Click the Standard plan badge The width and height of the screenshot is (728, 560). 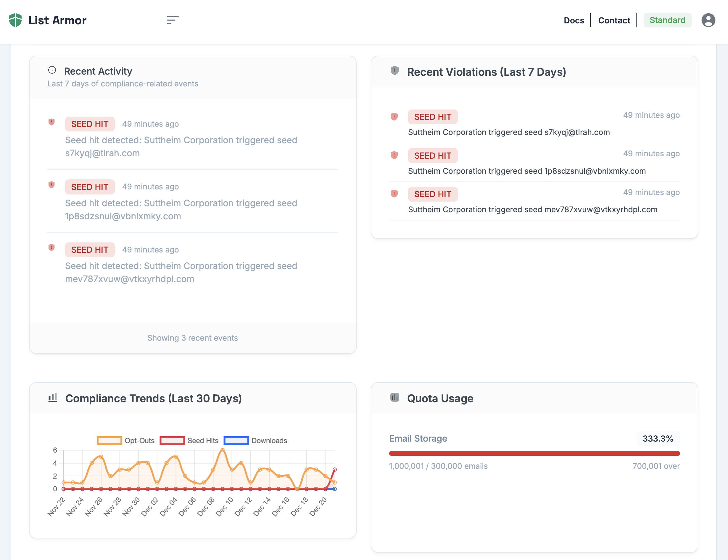(667, 20)
